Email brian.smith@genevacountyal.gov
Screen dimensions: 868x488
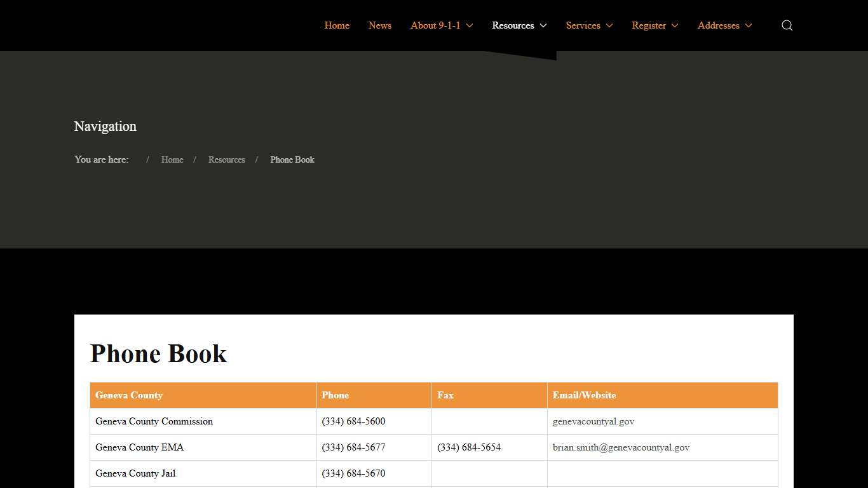coord(621,447)
